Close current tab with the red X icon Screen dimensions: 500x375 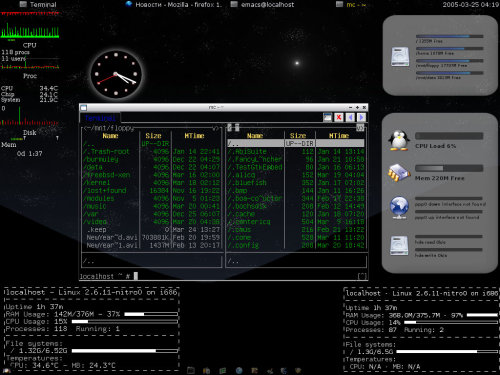tap(339, 117)
